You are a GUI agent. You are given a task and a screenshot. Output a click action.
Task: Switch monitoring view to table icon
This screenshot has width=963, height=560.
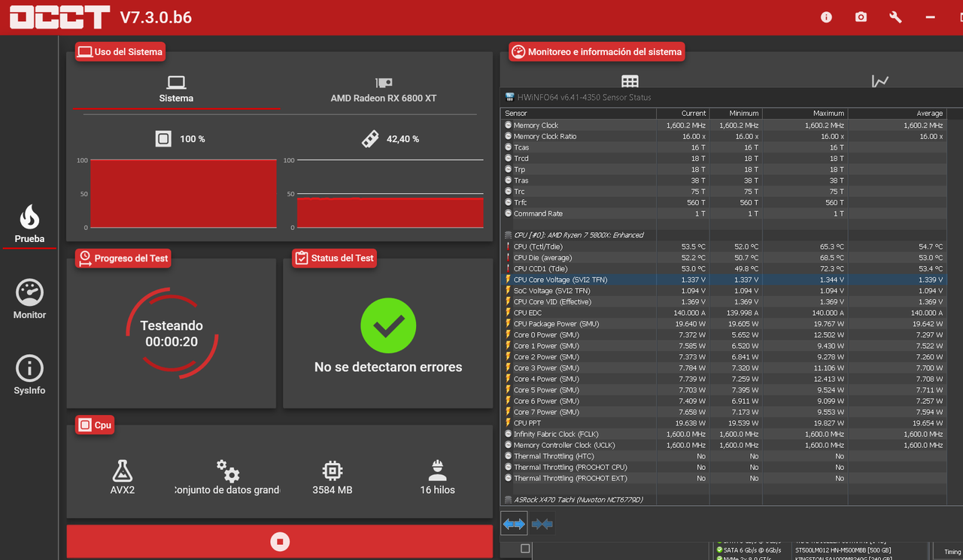click(x=630, y=81)
